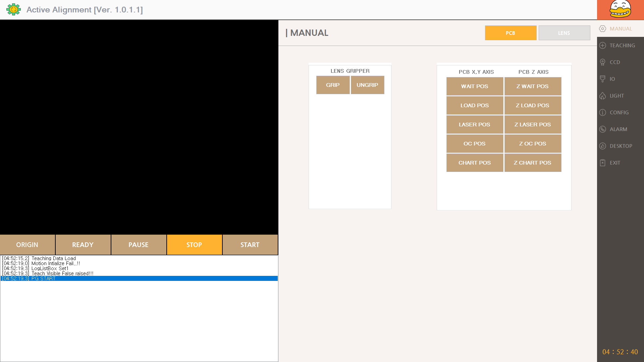Switch to the PCB tab
644x362 pixels.
511,33
